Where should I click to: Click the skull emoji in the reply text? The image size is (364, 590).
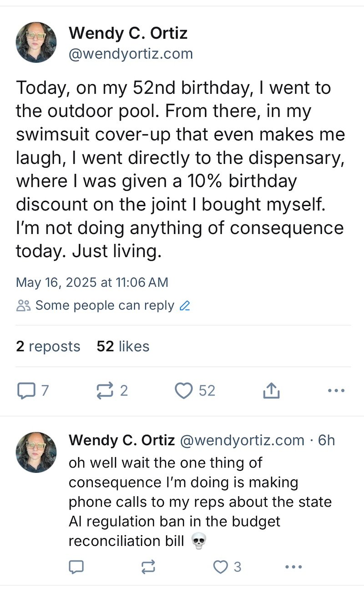click(198, 541)
